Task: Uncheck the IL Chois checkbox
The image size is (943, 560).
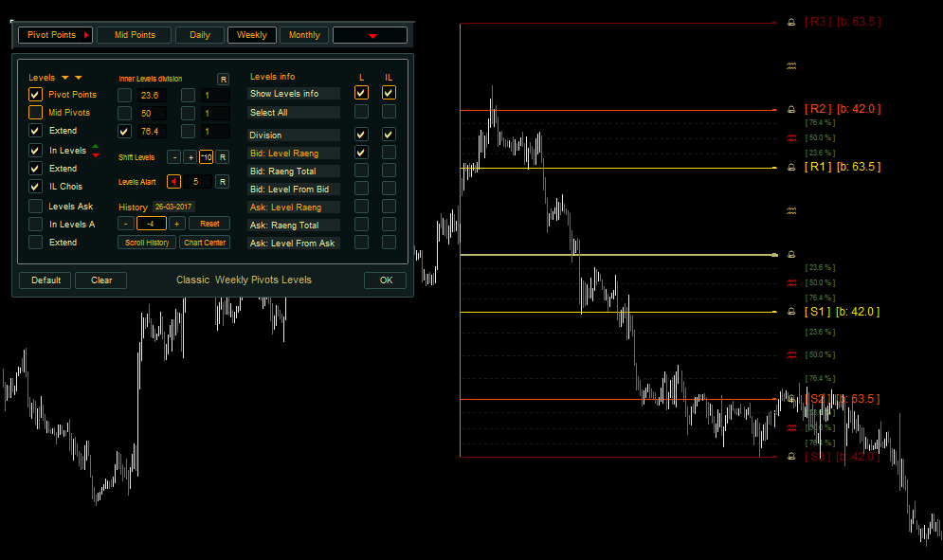Action: 35,187
